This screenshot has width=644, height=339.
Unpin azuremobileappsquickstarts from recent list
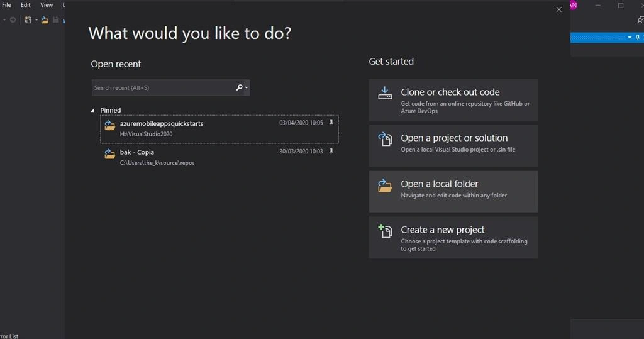pos(331,123)
